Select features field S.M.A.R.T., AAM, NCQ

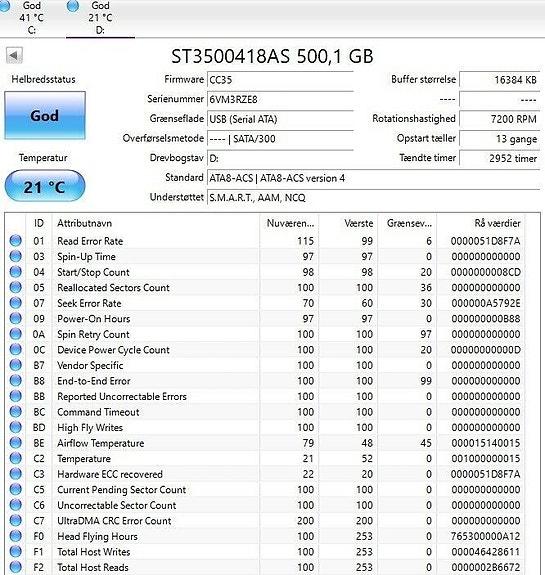click(x=373, y=198)
